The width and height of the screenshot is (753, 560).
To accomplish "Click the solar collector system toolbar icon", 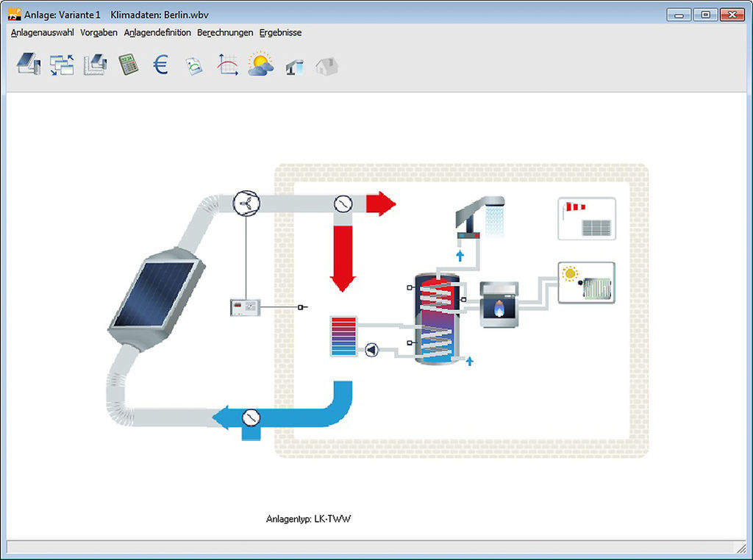I will [x=29, y=64].
